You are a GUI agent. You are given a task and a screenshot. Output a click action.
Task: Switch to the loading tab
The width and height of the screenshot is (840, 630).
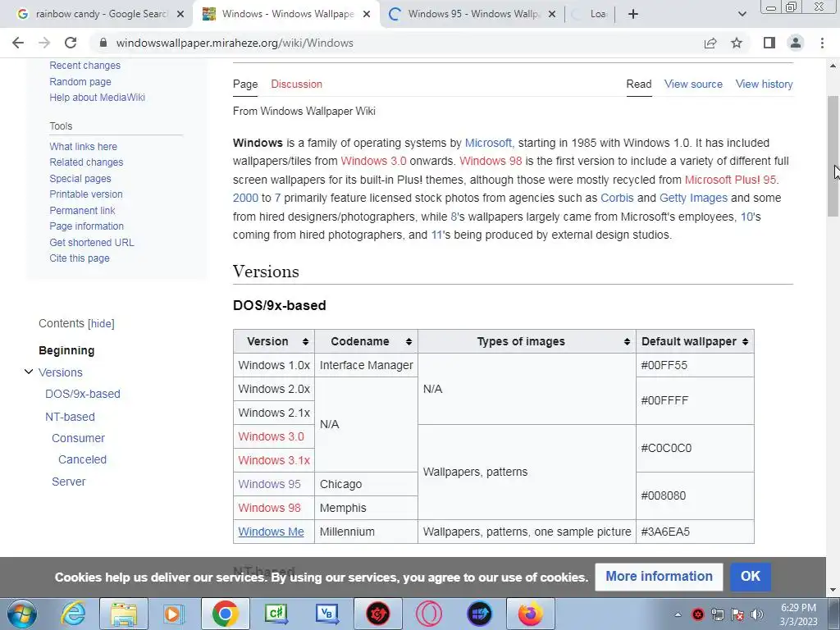(591, 14)
